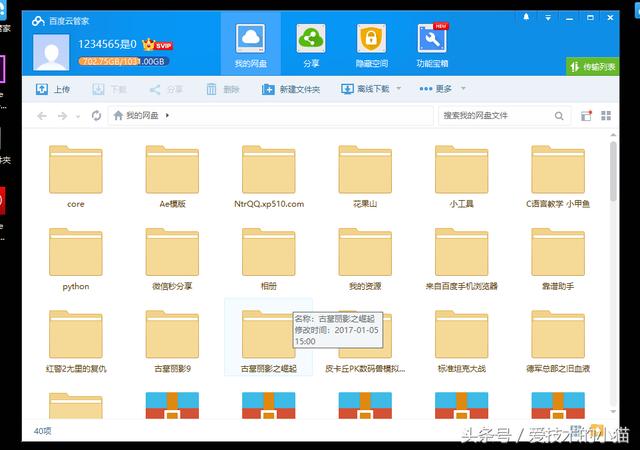Click the calendar icon beside search

pos(586,116)
